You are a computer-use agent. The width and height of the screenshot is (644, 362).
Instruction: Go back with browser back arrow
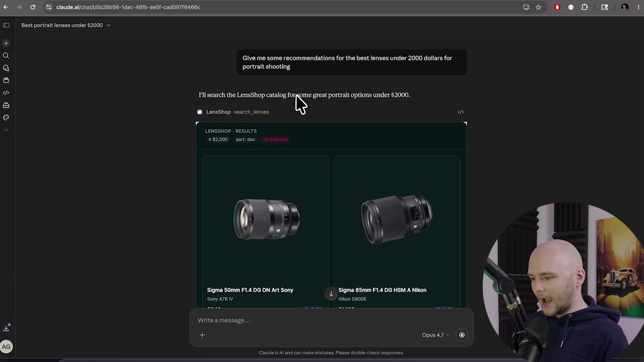6,7
